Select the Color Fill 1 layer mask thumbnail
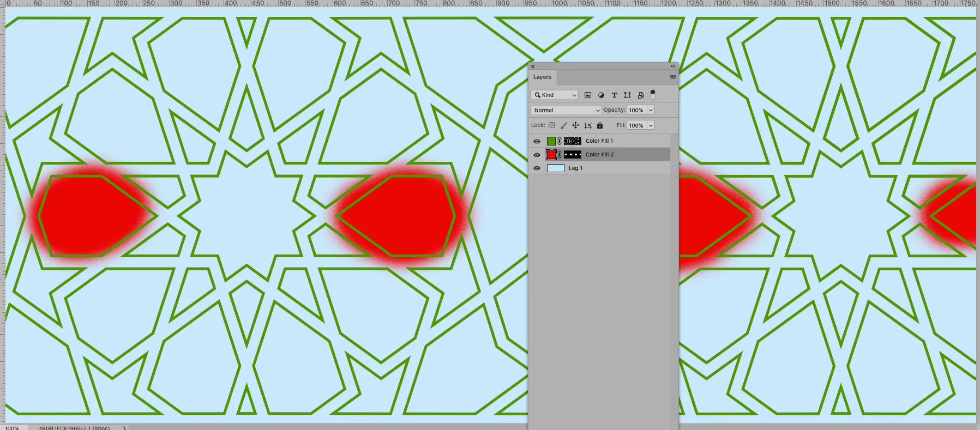980x430 pixels. point(573,141)
